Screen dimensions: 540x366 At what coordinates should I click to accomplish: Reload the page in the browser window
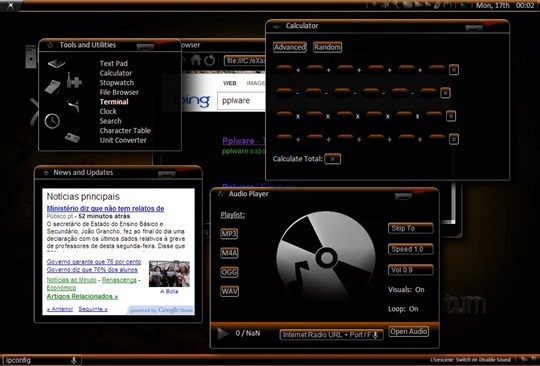209,60
